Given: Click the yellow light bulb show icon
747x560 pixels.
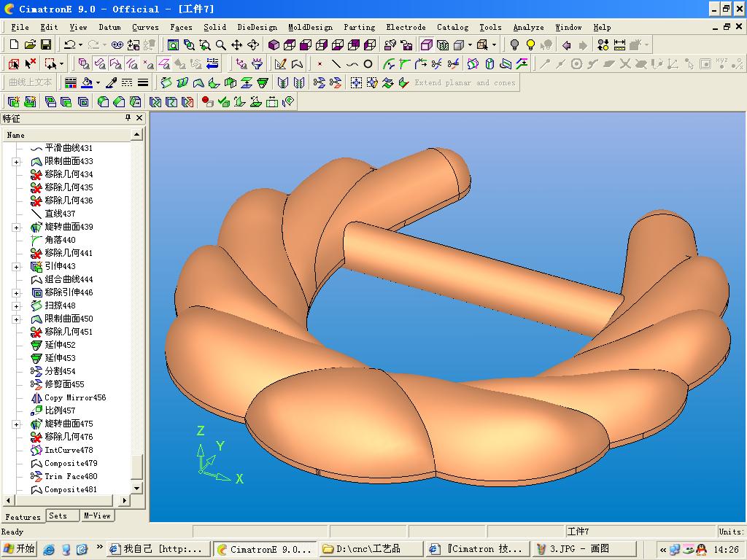Looking at the screenshot, I should [x=530, y=44].
